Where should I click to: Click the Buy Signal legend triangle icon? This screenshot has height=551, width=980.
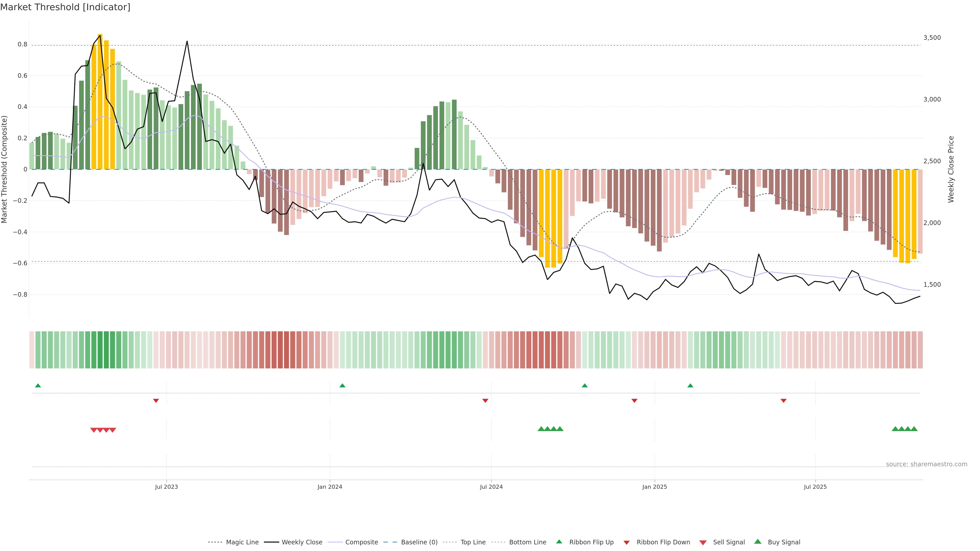point(757,542)
